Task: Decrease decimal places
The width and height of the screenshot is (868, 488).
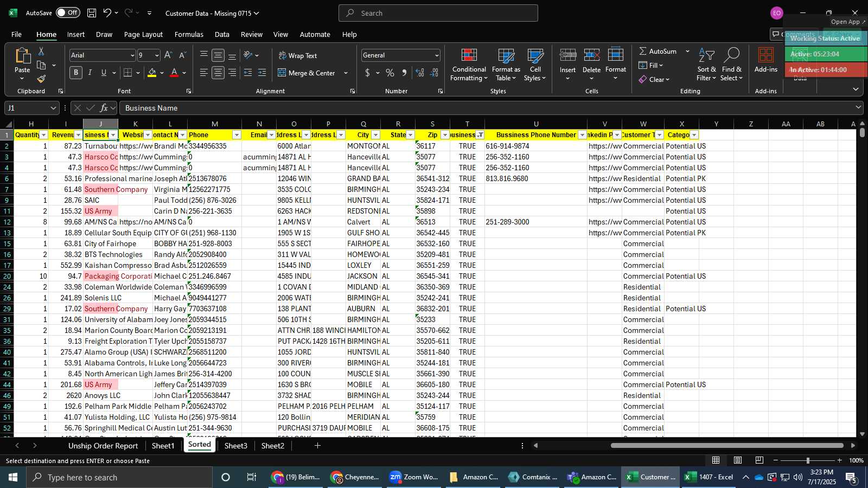Action: point(434,73)
